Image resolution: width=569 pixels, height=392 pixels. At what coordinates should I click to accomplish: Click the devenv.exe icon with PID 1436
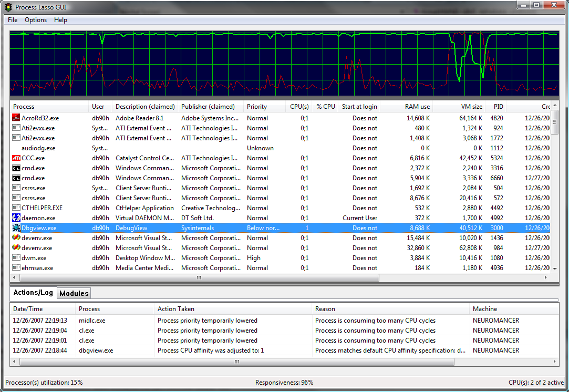16,238
